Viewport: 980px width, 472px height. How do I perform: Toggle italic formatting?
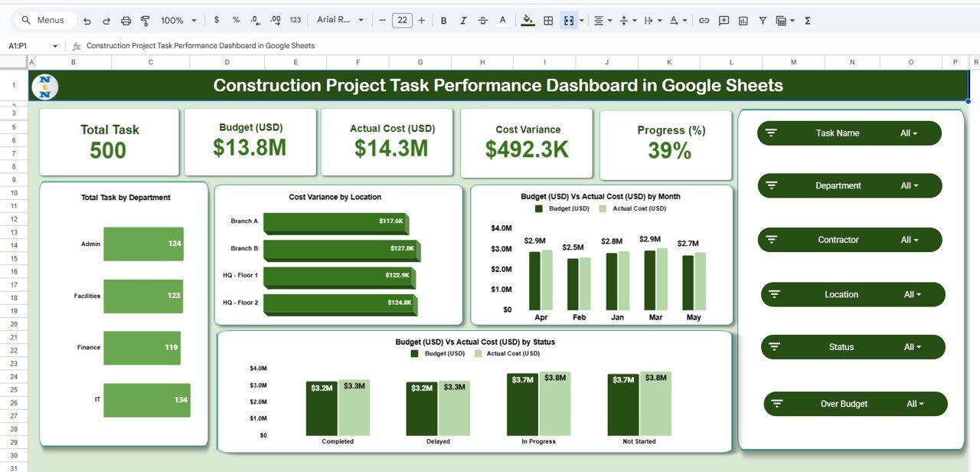tap(463, 21)
